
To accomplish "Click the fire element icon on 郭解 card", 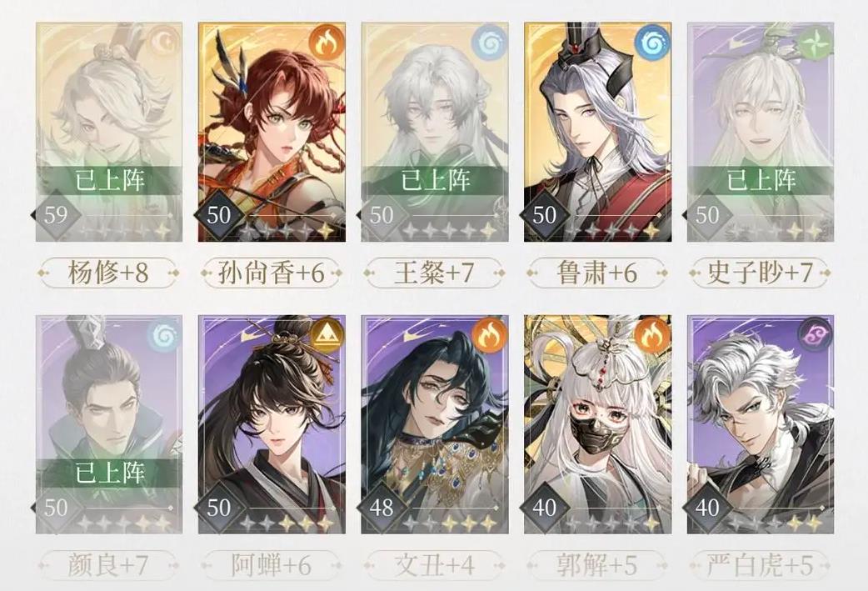I will click(651, 336).
